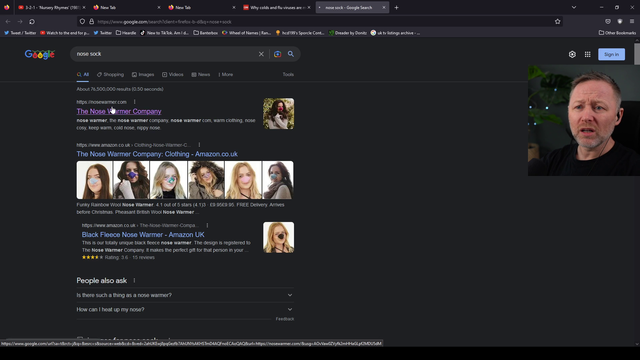The height and width of the screenshot is (360, 640).
Task: Open Search by image camera icon
Action: 278,54
